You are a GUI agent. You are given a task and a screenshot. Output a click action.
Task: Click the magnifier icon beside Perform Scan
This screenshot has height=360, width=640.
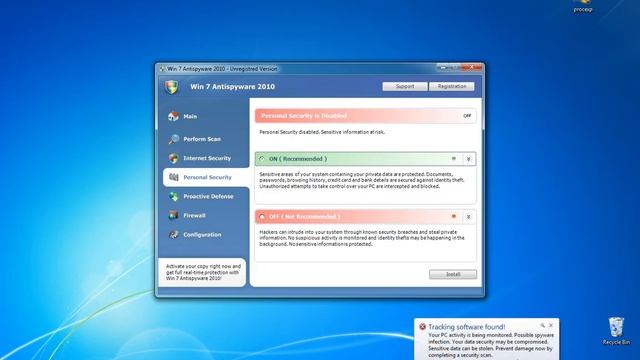[x=173, y=139]
